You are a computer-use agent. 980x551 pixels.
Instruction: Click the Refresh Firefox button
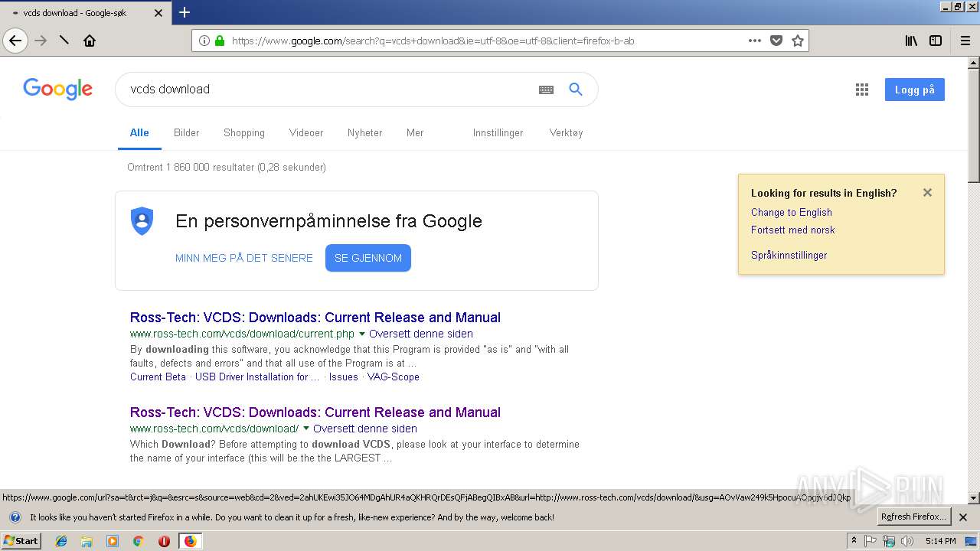pos(914,517)
